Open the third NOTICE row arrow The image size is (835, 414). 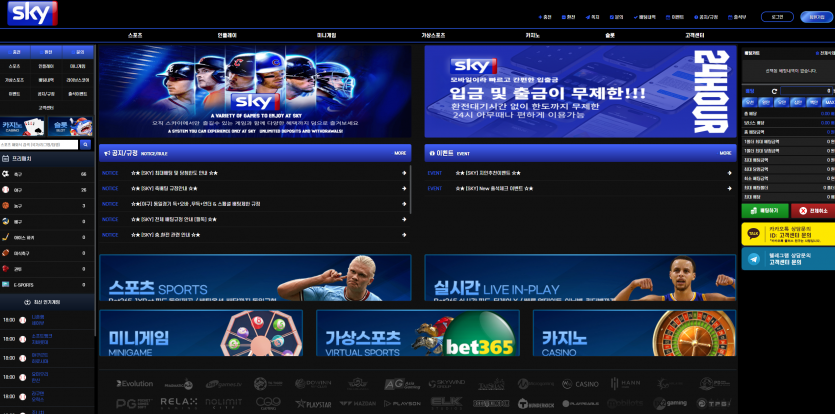[404, 204]
